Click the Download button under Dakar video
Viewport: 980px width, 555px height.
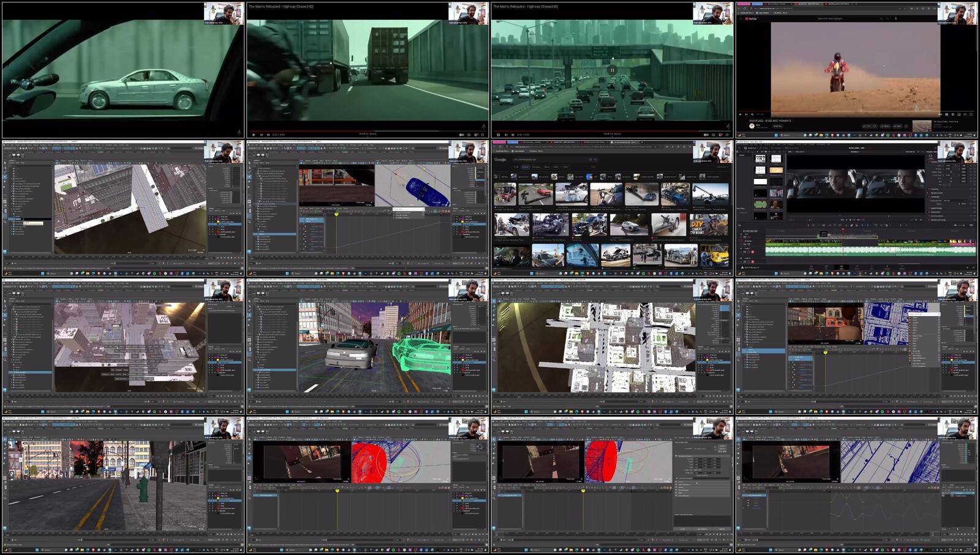click(x=897, y=126)
